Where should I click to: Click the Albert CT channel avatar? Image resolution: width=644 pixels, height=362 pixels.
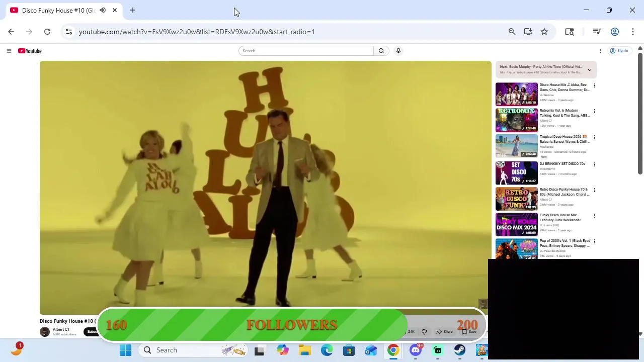[x=45, y=332]
